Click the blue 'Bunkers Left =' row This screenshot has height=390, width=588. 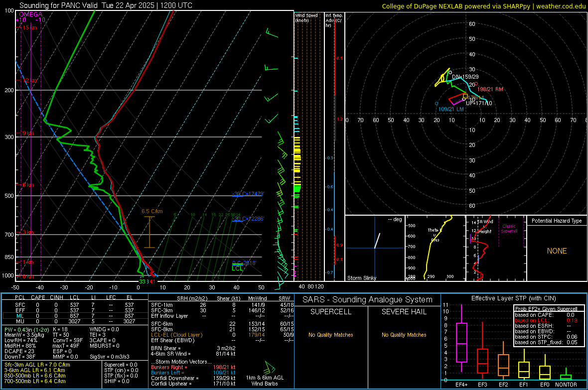tap(193, 373)
